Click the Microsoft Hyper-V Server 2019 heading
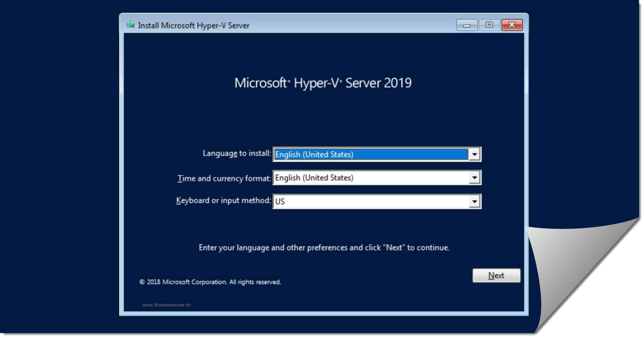 click(323, 83)
